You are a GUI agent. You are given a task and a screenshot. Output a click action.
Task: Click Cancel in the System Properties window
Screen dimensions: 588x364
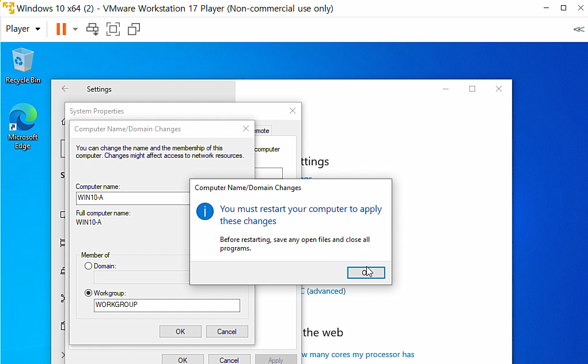[x=229, y=359]
